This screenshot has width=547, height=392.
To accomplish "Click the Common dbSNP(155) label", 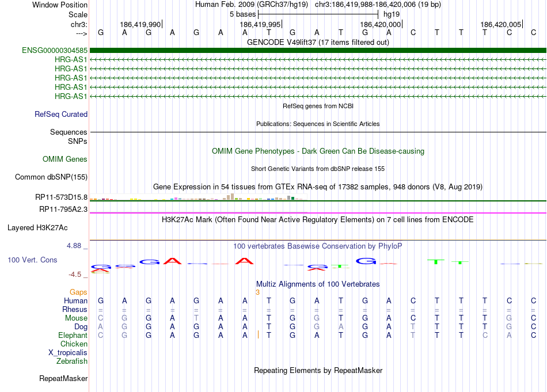I will pos(51,177).
